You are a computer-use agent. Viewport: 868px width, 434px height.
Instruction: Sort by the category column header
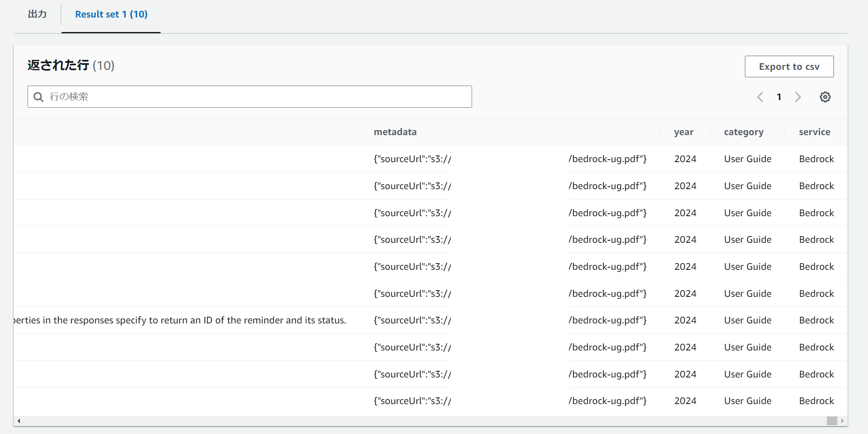pyautogui.click(x=744, y=132)
